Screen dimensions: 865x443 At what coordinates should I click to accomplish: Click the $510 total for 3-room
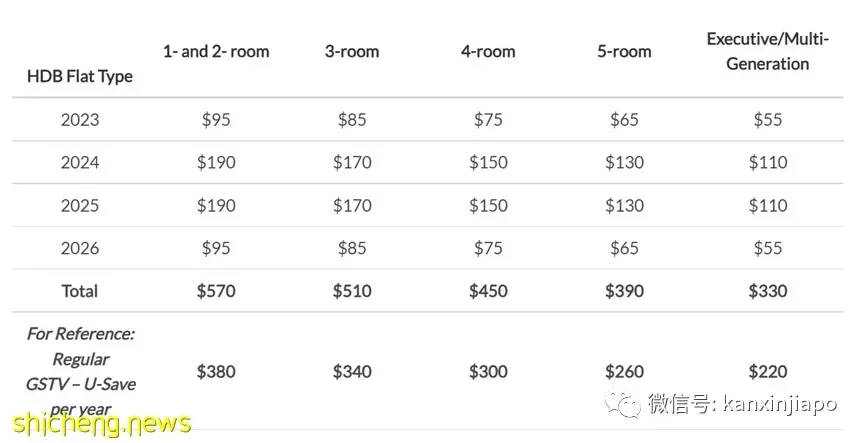coord(352,291)
